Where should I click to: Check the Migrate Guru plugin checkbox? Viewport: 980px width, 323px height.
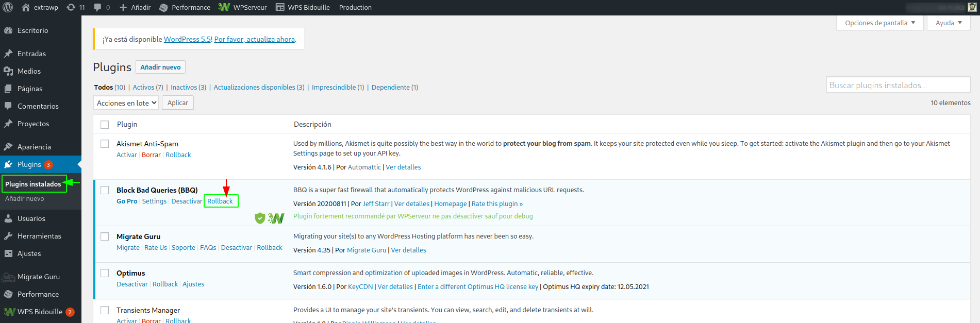coord(105,236)
